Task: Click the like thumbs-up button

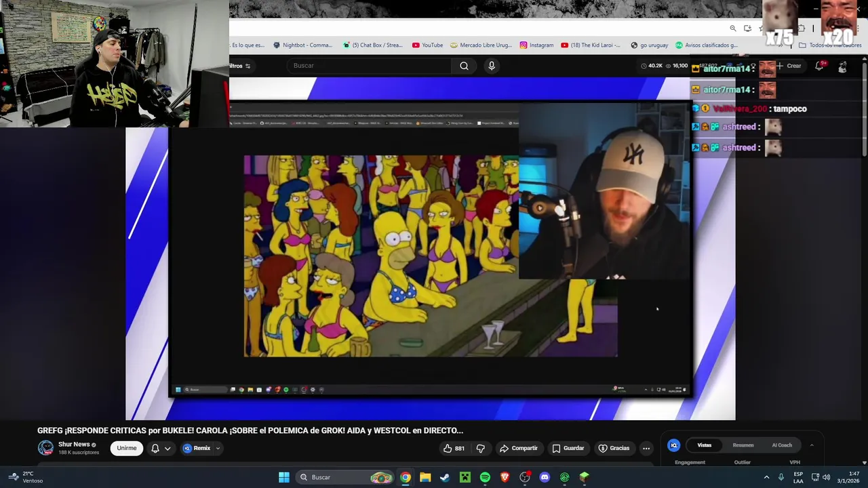Action: click(454, 448)
